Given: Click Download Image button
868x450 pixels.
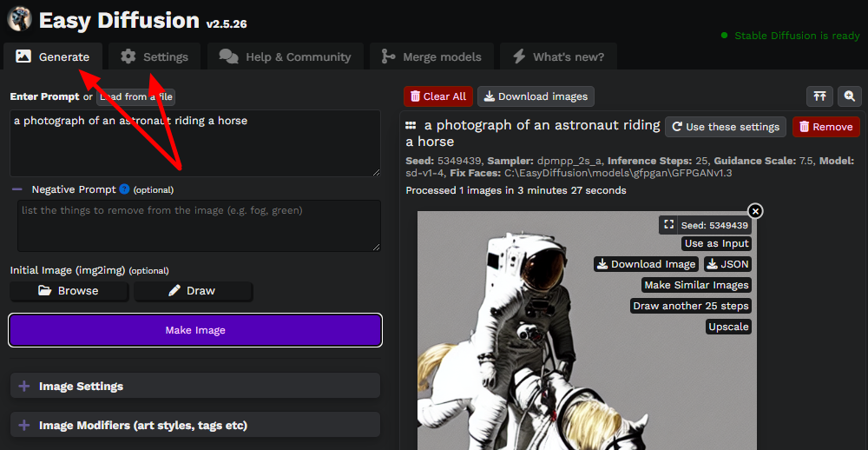Looking at the screenshot, I should coord(646,264).
